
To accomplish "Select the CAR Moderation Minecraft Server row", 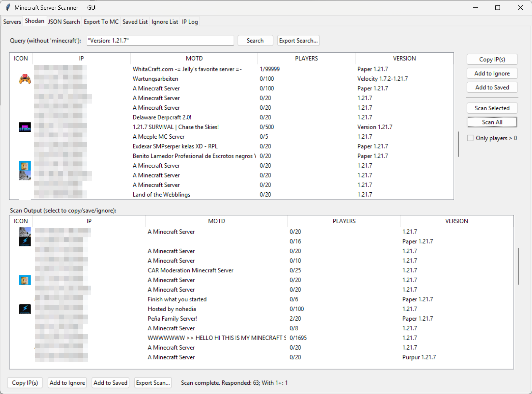I will click(261, 270).
